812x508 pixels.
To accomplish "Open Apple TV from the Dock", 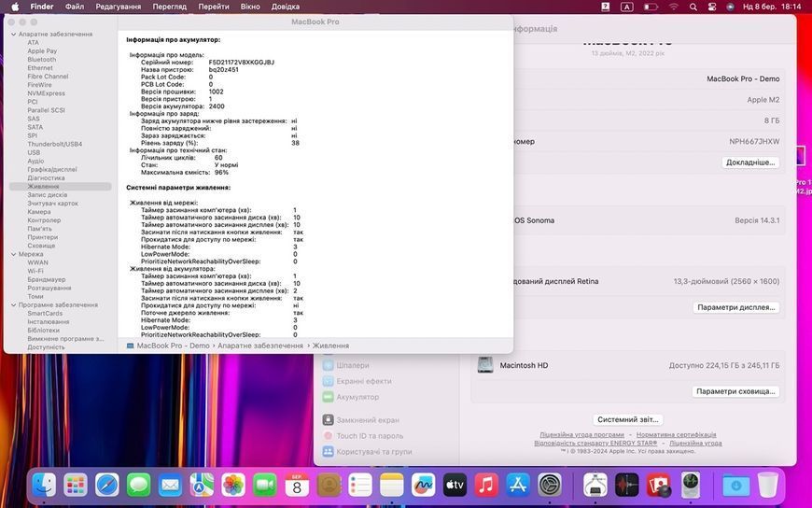I will [x=455, y=486].
